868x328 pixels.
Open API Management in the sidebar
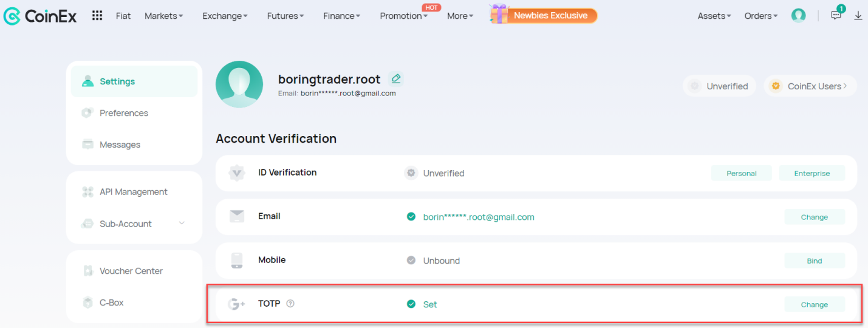(134, 192)
